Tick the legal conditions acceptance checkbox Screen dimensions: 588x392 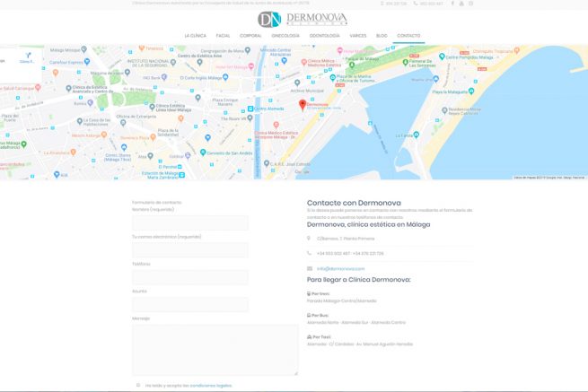[138, 385]
